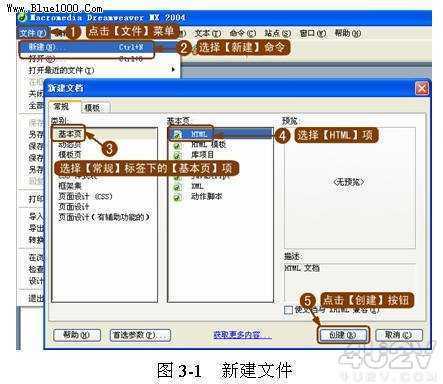Click the 动作脚本 file icon
The image size is (443, 384).
[178, 197]
